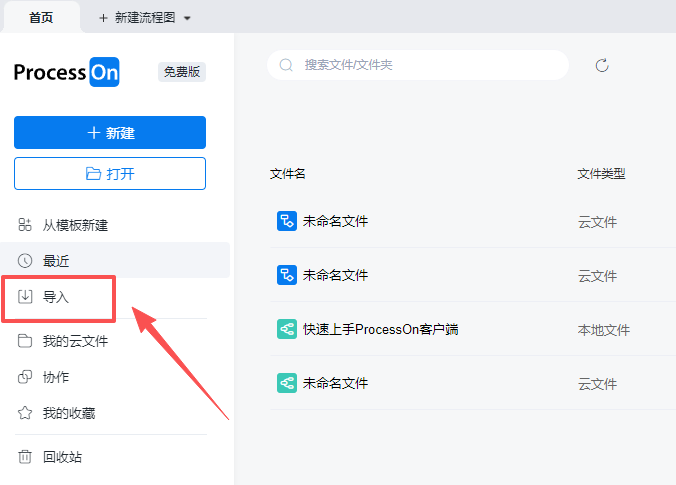Open 最近 in sidebar

click(x=56, y=261)
